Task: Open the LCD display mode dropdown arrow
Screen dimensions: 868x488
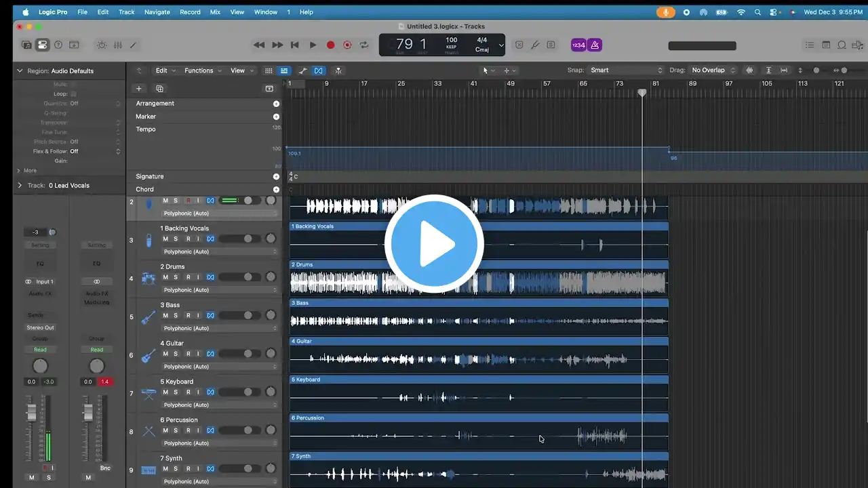Action: coord(501,45)
